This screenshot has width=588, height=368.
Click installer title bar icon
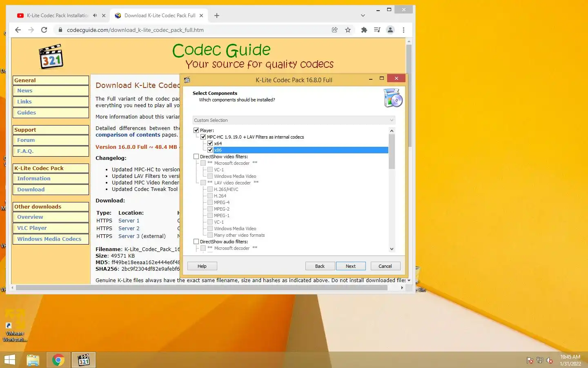(x=187, y=80)
